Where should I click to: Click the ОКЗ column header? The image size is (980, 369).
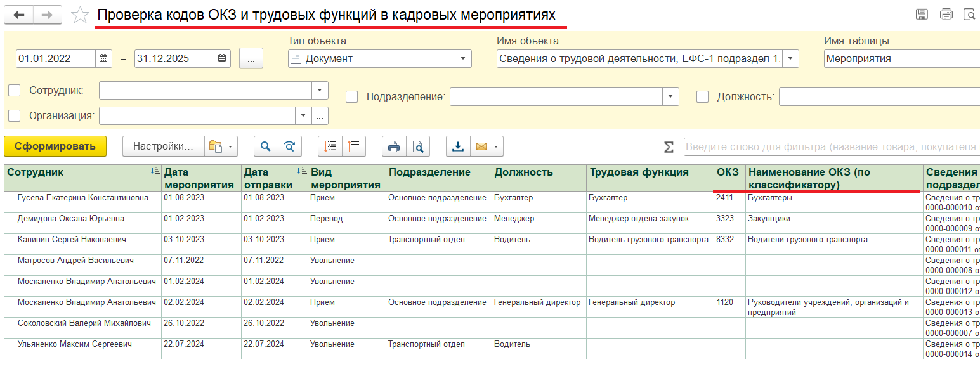[728, 172]
